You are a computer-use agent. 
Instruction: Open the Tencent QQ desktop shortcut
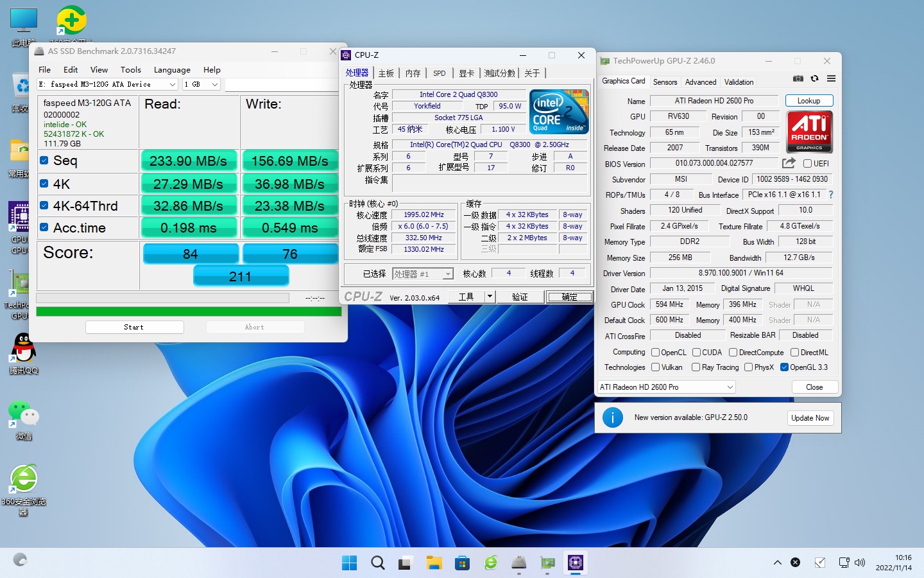24,355
